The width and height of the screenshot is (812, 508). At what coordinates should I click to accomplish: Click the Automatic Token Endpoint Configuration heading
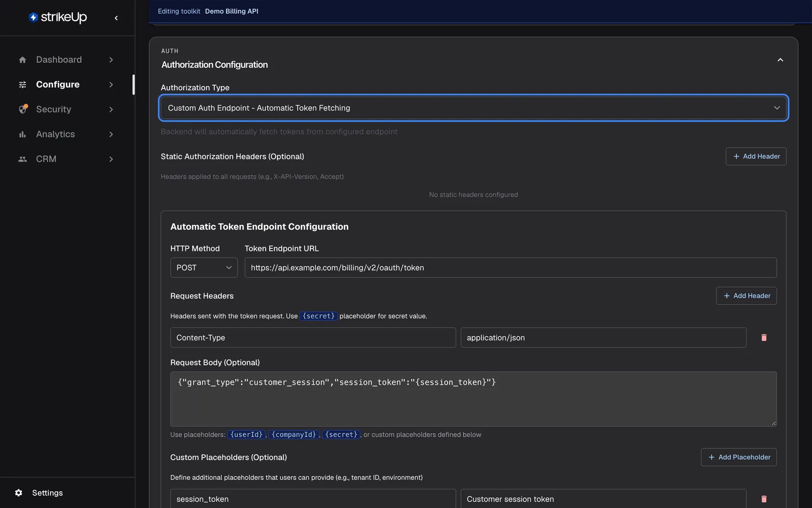tap(259, 227)
